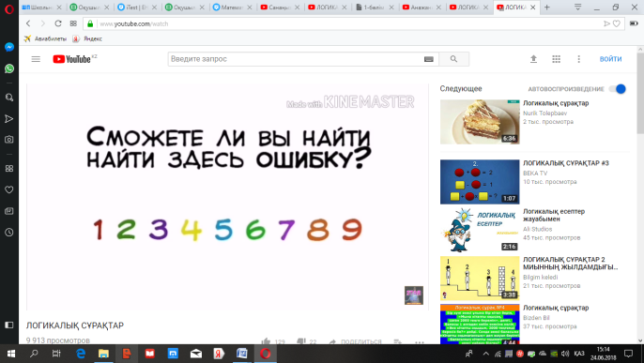Switch to the Школьн tab
This screenshot has height=363, width=644.
click(x=42, y=8)
